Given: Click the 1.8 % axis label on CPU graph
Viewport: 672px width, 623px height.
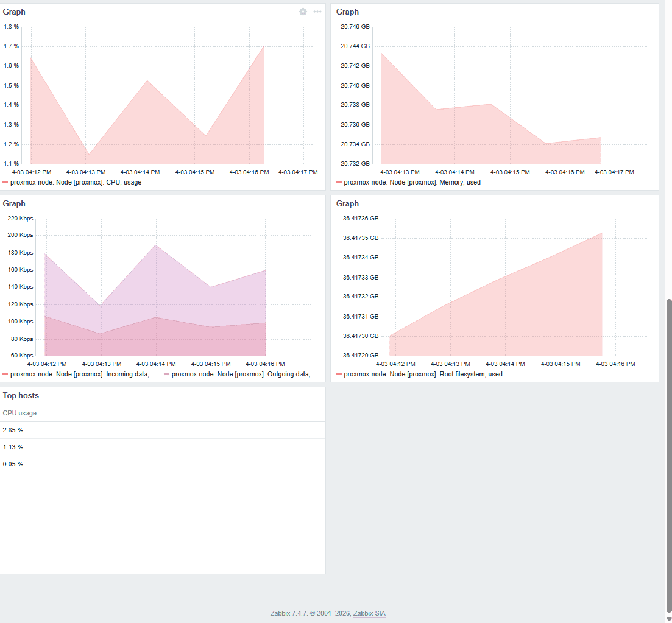Looking at the screenshot, I should coord(11,27).
